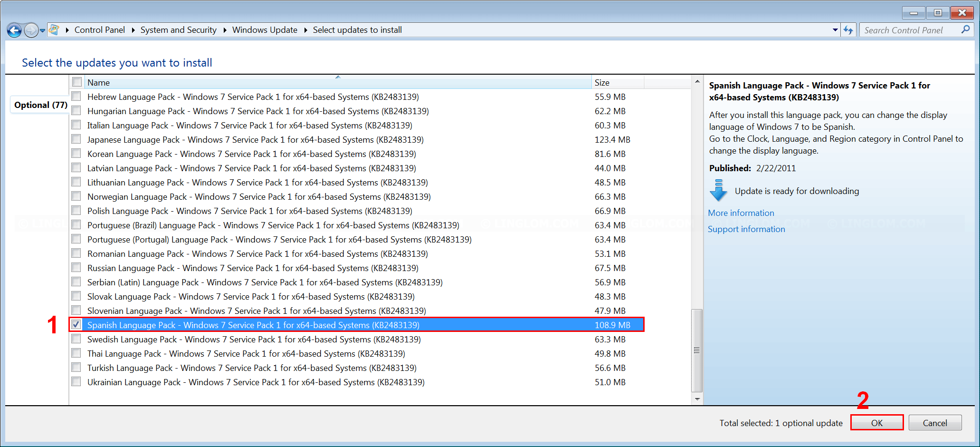Click the search magnifier icon

click(965, 29)
